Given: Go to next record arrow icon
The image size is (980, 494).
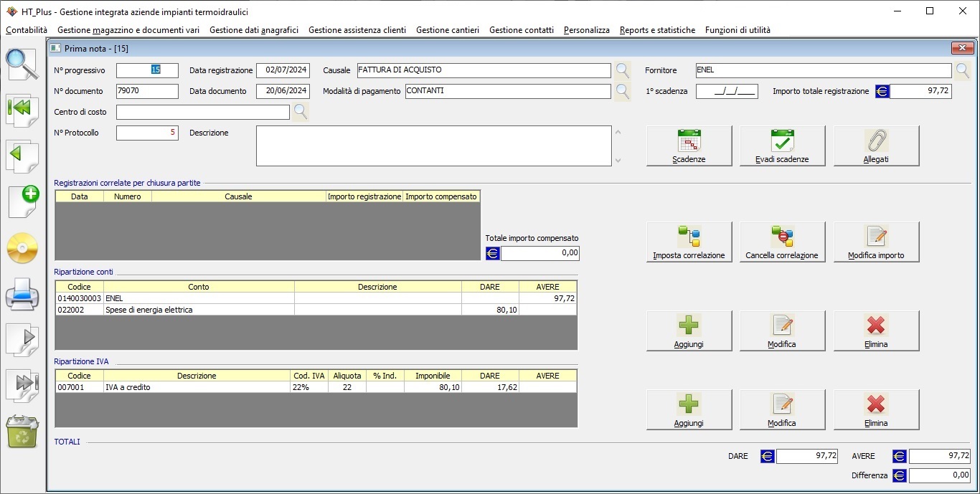Looking at the screenshot, I should coord(22,339).
